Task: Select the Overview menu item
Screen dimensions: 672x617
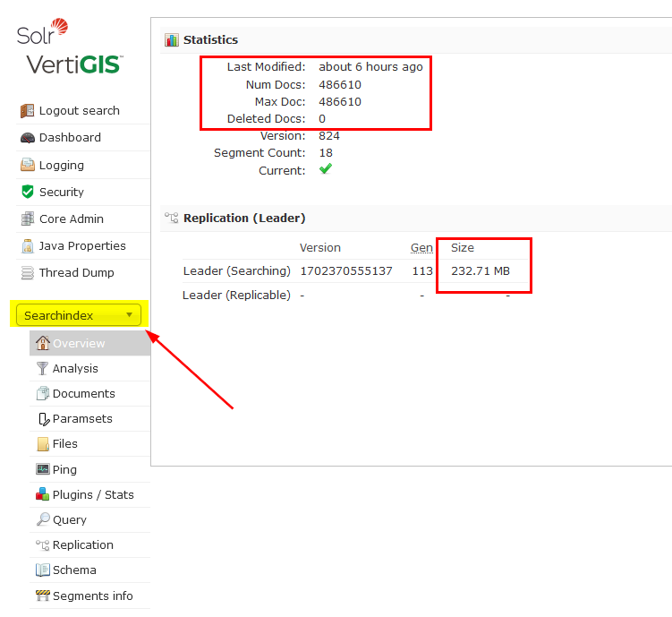Action: tap(79, 344)
